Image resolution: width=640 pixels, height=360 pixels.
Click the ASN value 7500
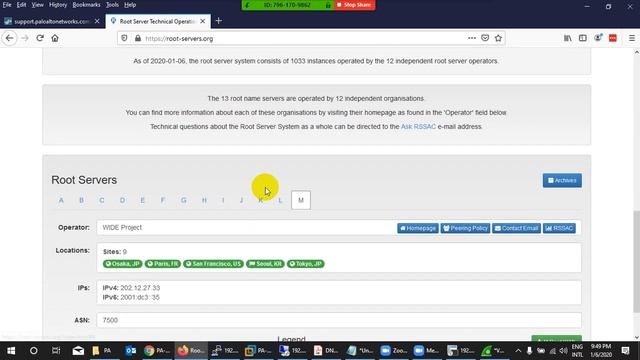click(x=110, y=320)
